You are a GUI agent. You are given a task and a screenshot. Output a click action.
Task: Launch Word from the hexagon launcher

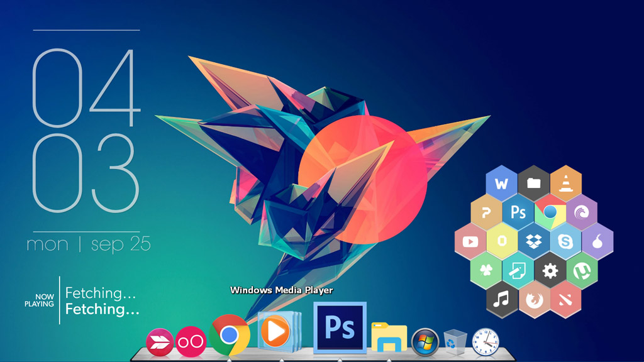[501, 184]
